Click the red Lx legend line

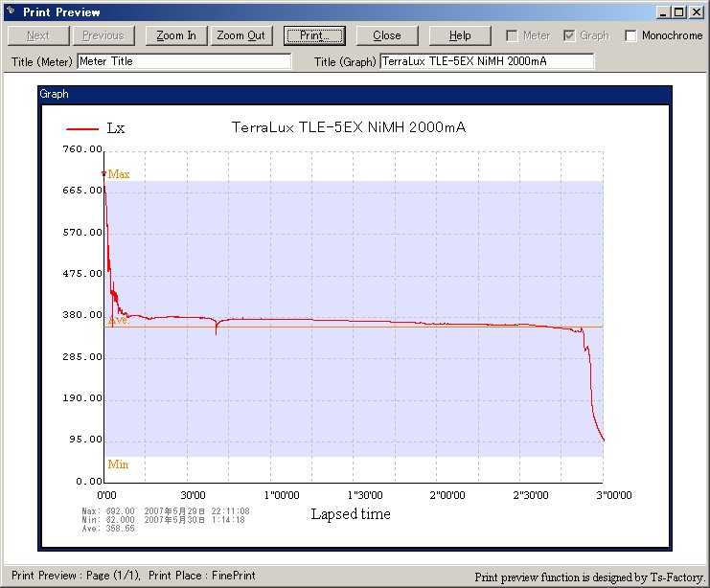pyautogui.click(x=82, y=129)
